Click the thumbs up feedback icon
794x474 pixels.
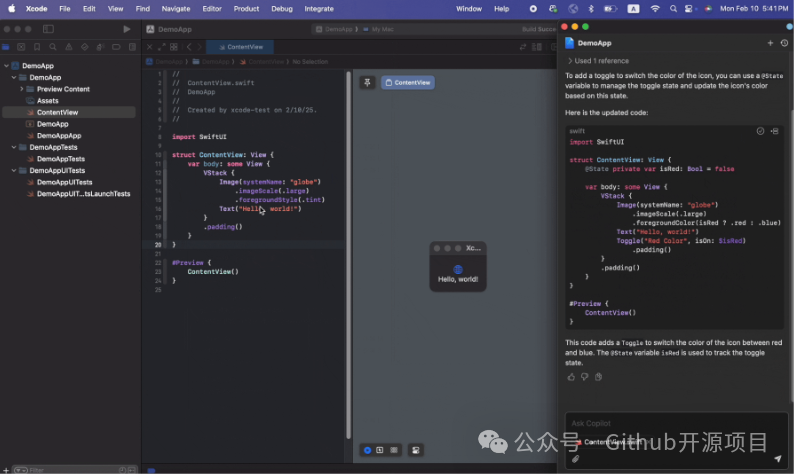[571, 377]
